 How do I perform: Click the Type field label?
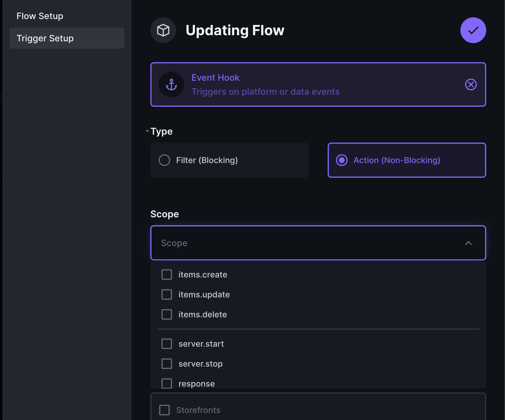[x=161, y=131]
